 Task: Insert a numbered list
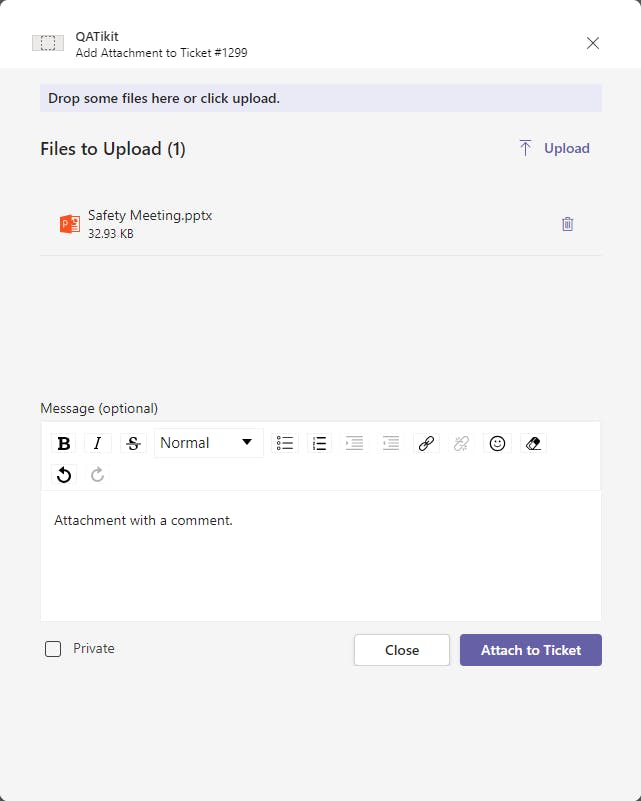[320, 443]
